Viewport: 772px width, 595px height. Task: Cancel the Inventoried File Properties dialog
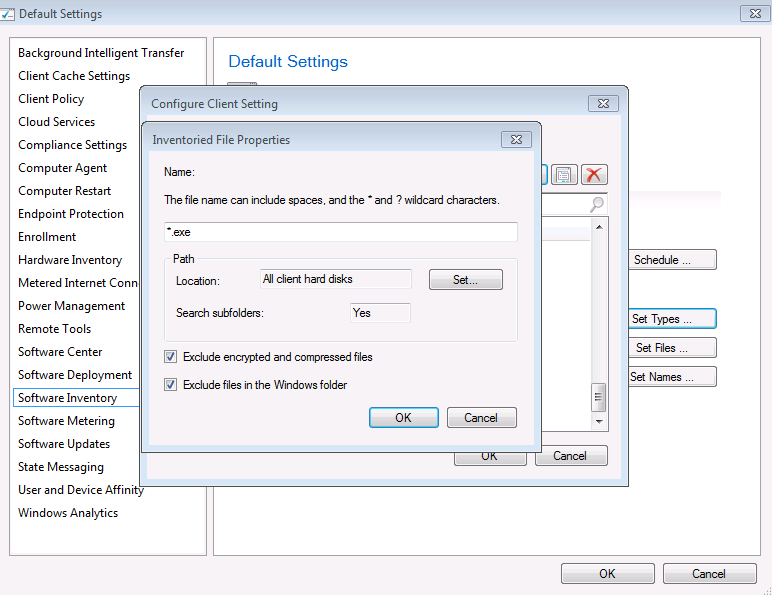tap(481, 418)
